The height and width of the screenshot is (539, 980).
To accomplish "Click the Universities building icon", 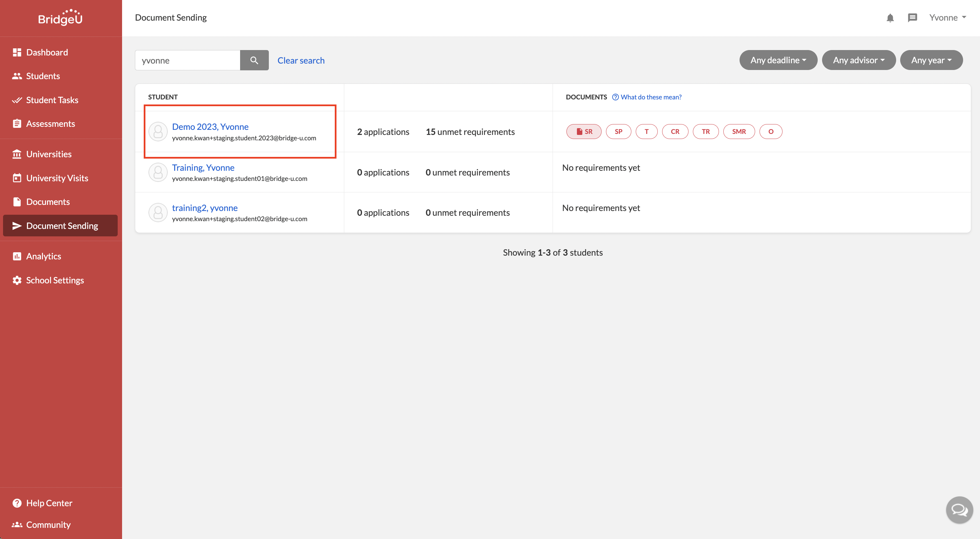I will tap(17, 154).
